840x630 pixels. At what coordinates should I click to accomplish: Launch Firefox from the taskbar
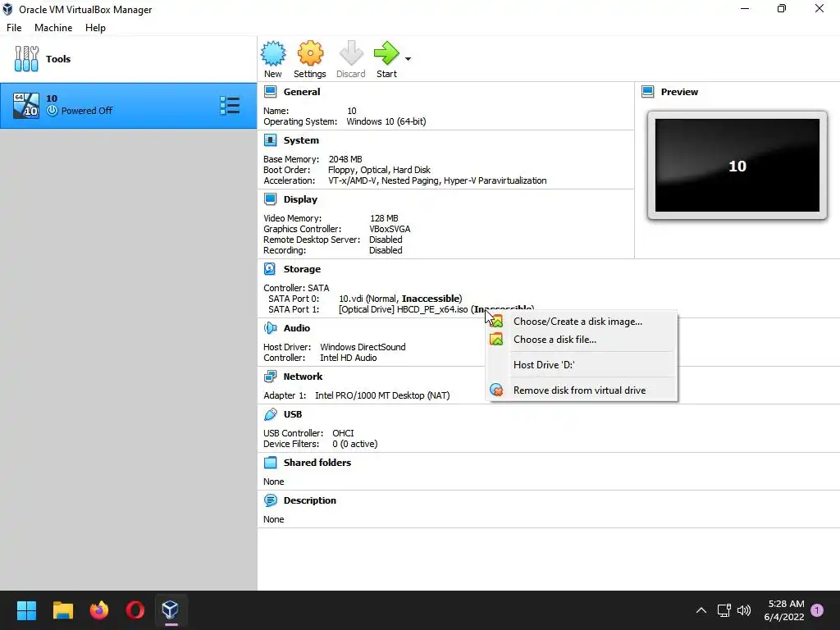click(x=99, y=610)
